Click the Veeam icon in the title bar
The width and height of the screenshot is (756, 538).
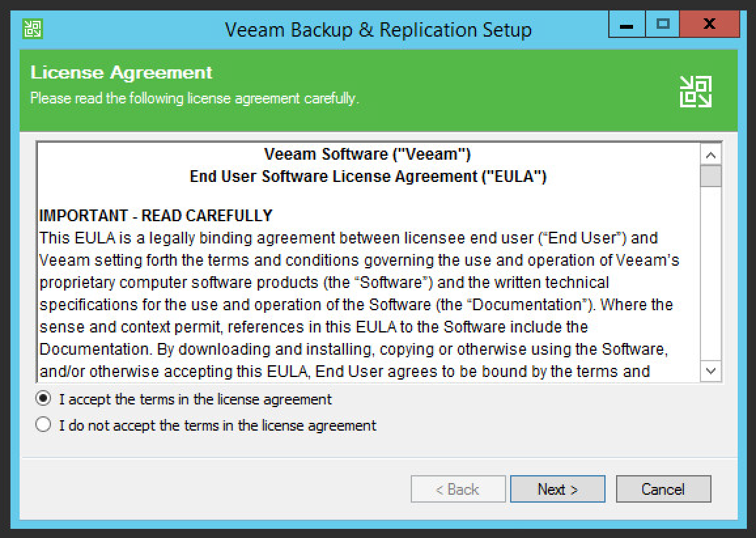[x=32, y=29]
